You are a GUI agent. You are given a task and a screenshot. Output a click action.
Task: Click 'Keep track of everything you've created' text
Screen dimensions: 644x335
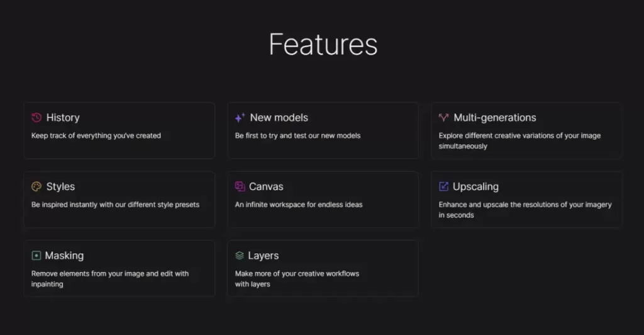(96, 135)
